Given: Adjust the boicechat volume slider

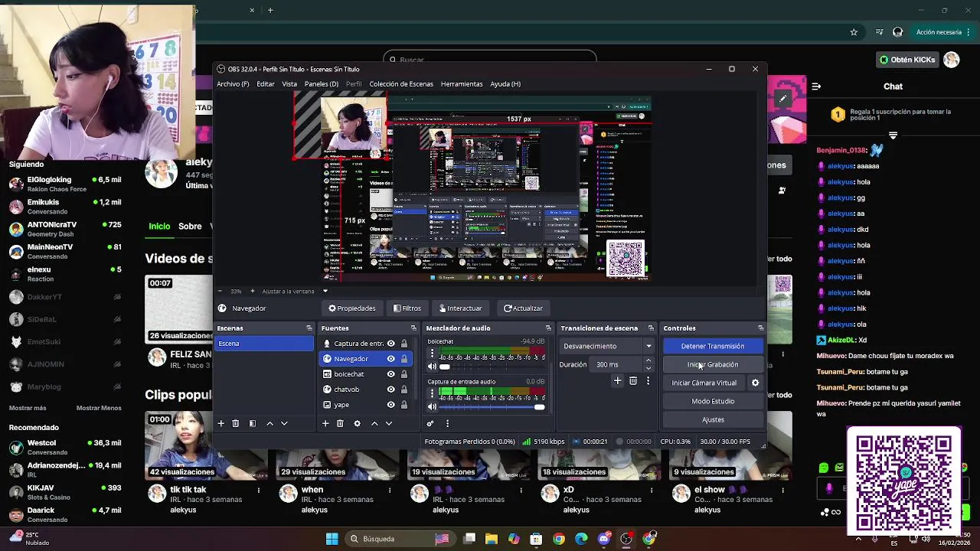Looking at the screenshot, I should pyautogui.click(x=492, y=367).
